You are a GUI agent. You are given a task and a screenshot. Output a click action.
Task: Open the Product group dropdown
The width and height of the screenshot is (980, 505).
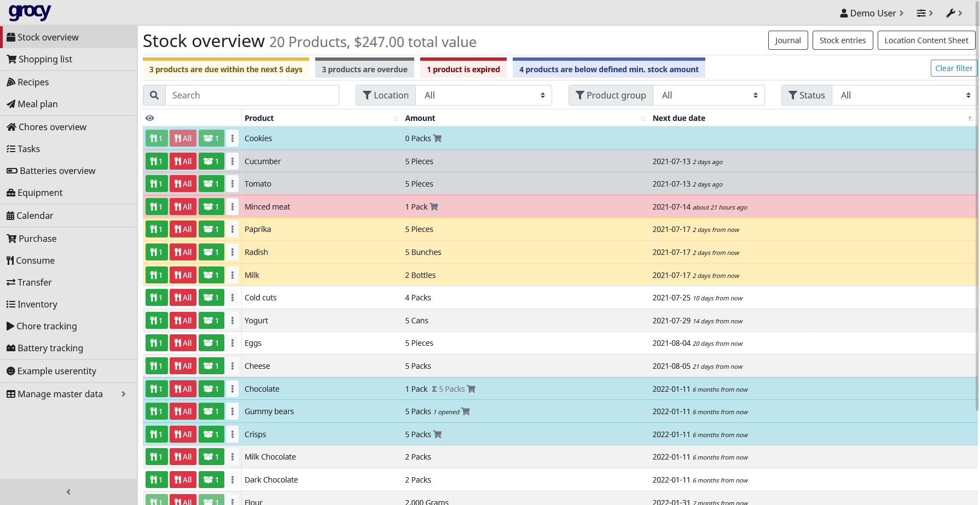click(709, 95)
